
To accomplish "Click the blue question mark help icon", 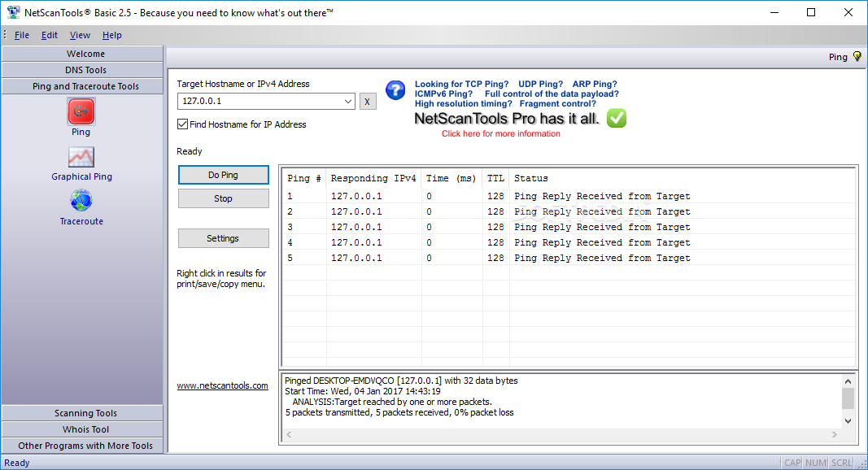I will (395, 89).
